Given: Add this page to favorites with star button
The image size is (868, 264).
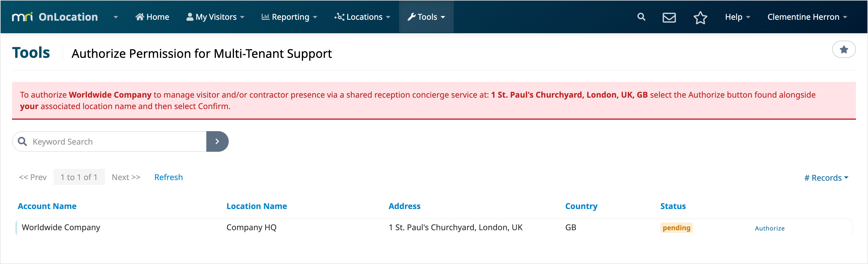Looking at the screenshot, I should [843, 50].
